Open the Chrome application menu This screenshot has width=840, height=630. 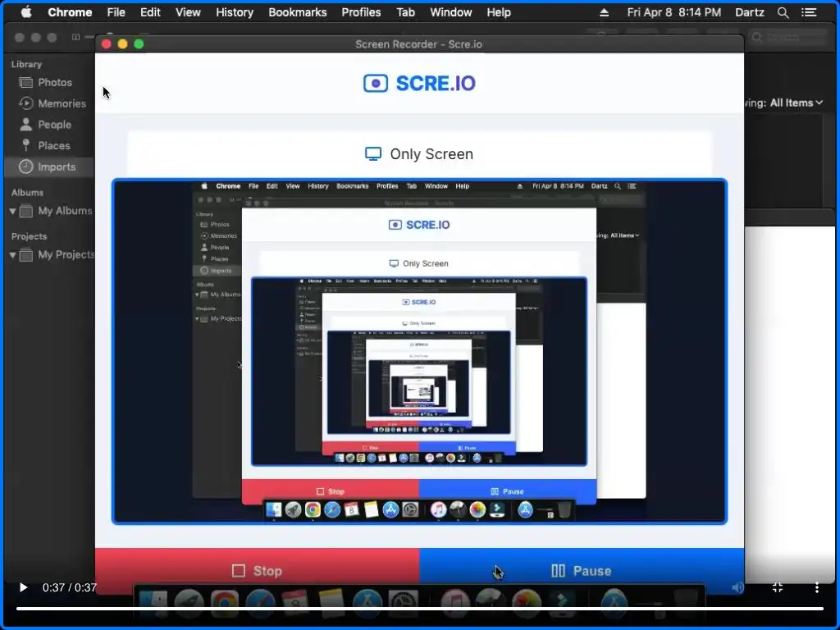70,11
